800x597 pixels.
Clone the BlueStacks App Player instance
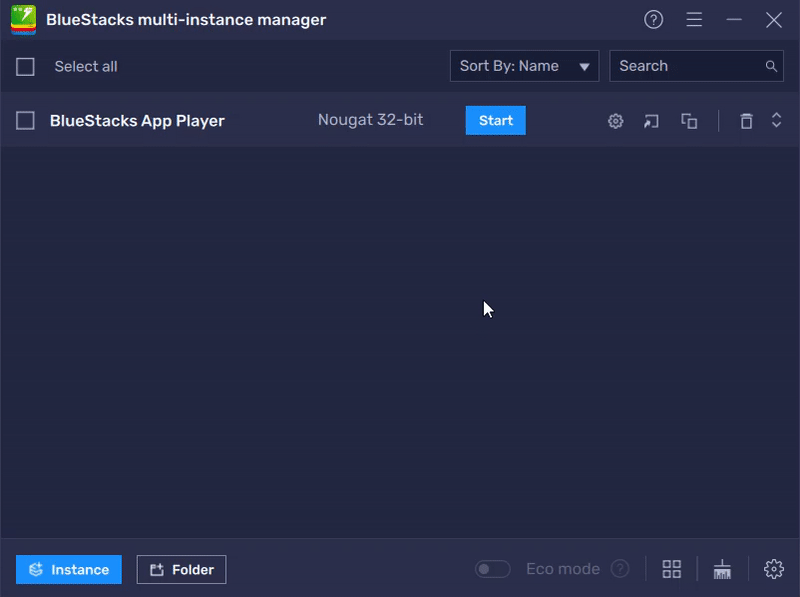coord(689,121)
